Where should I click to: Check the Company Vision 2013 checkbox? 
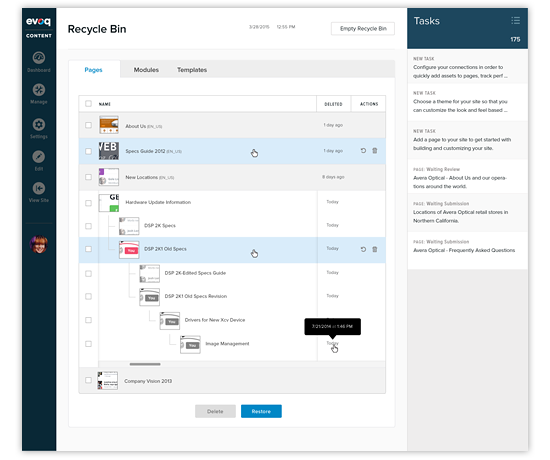point(88,380)
